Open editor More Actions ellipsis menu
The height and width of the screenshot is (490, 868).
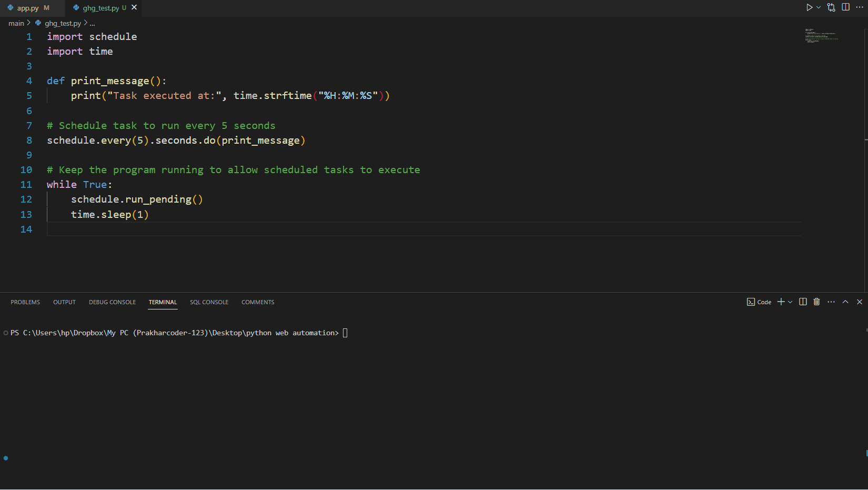[860, 7]
